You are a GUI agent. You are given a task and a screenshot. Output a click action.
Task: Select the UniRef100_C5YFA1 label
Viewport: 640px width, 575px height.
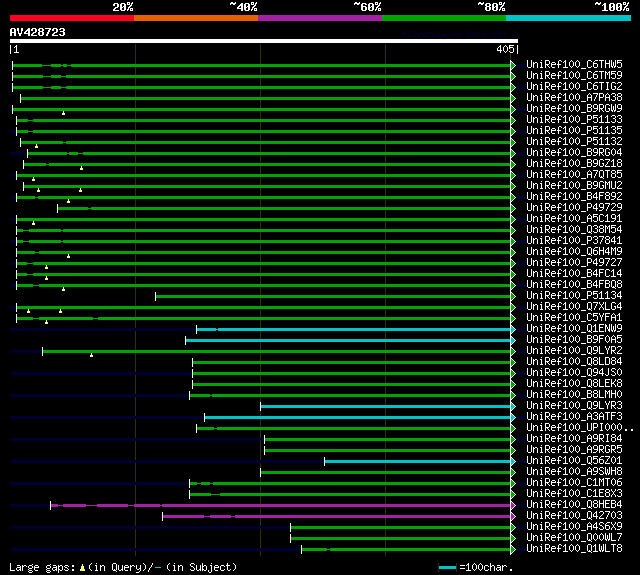pos(574,318)
